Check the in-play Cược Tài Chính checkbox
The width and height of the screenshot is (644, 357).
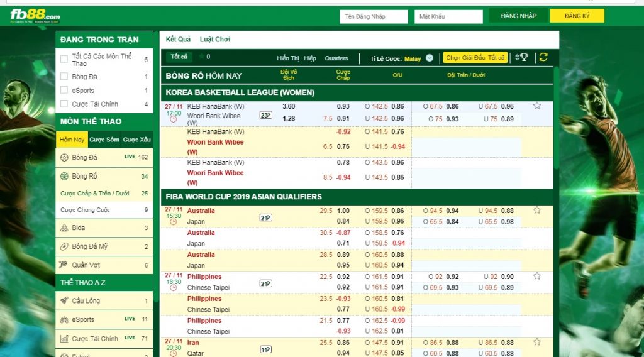point(64,104)
